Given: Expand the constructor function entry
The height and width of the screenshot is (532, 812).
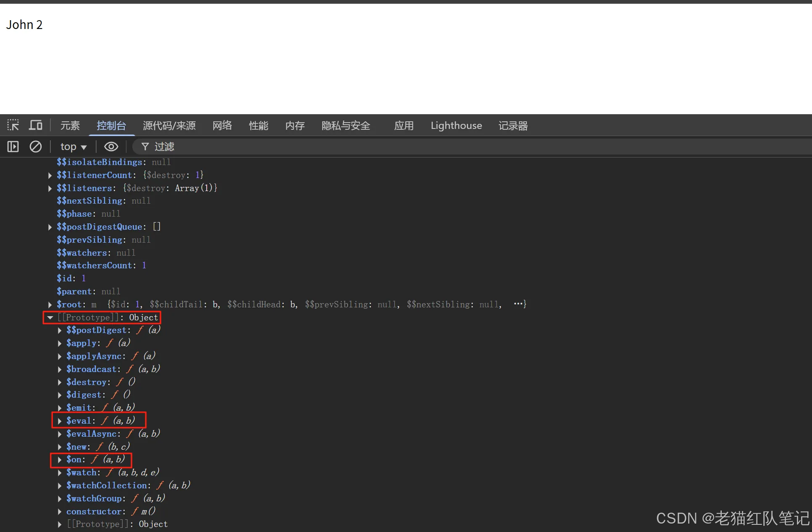Looking at the screenshot, I should coord(60,512).
